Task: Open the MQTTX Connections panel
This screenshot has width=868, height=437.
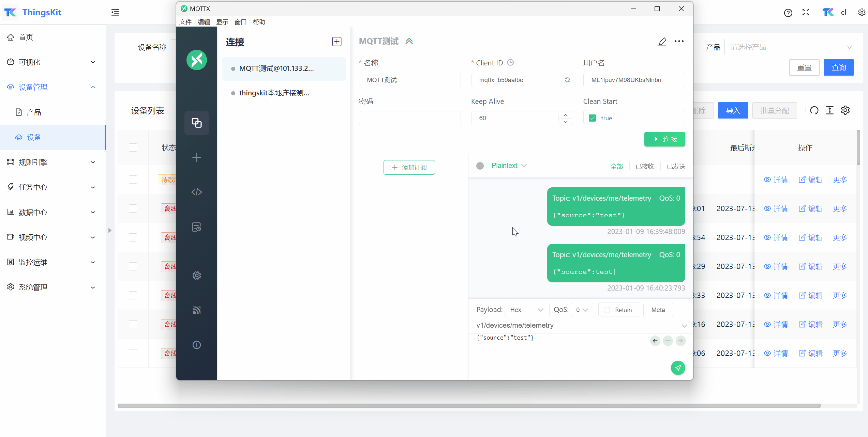Action: [x=196, y=123]
